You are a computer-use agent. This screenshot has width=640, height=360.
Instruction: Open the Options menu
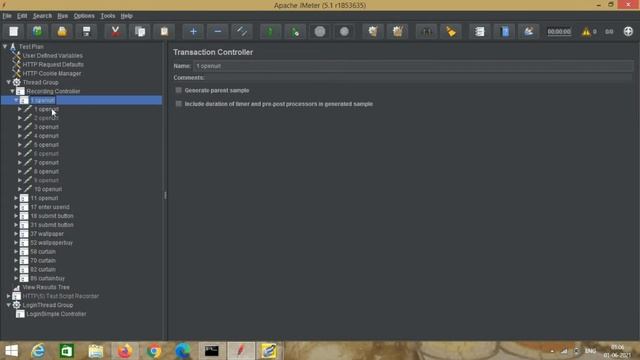(x=84, y=16)
